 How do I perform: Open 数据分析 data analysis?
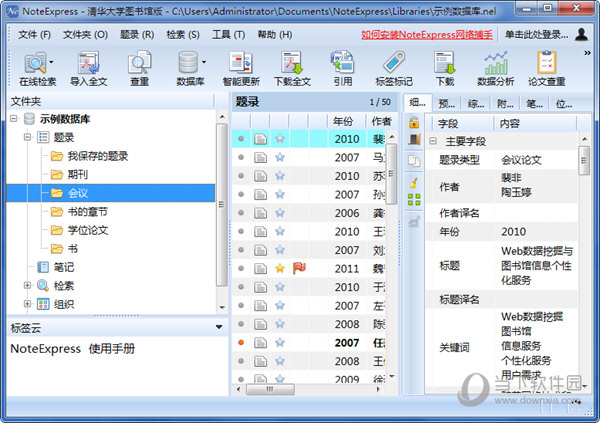[496, 69]
